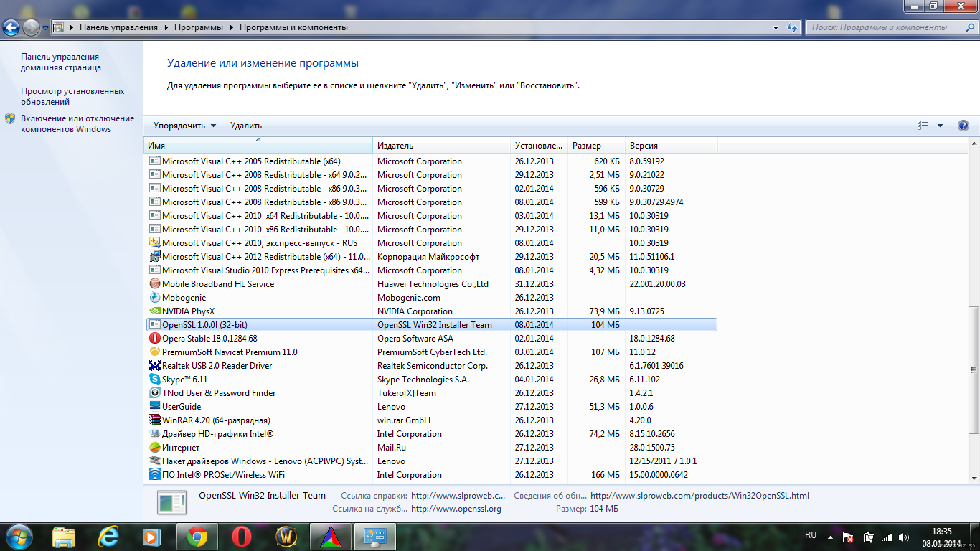Viewport: 980px width, 551px height.
Task: Select Microsoft Visual C++ 2010 x86 Redistributable row
Action: [x=431, y=229]
